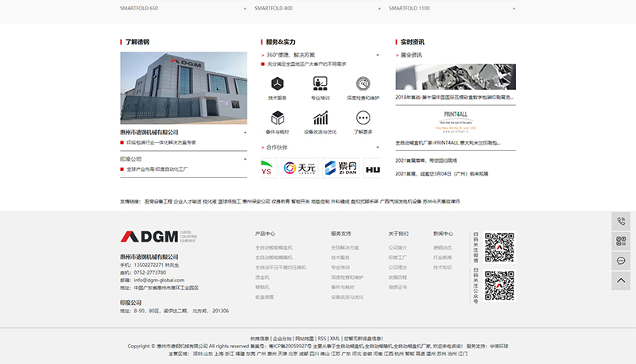This screenshot has height=364, width=636.
Task: Click the ZI DAN partner logo
Action: point(341,168)
